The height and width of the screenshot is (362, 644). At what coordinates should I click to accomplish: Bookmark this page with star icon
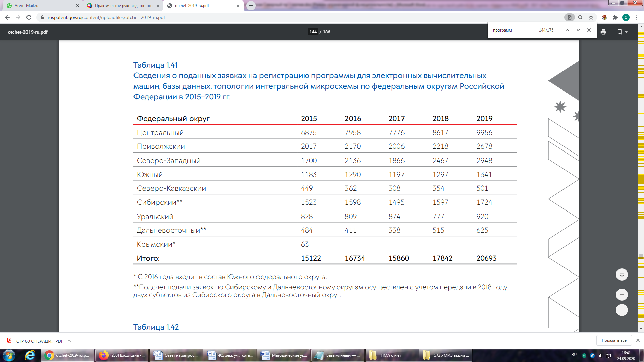[x=591, y=17]
